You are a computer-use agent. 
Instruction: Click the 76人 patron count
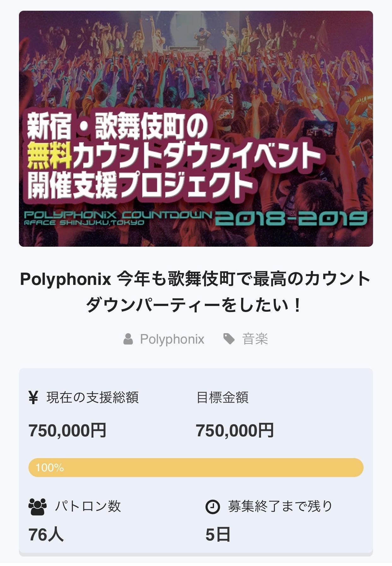click(46, 535)
